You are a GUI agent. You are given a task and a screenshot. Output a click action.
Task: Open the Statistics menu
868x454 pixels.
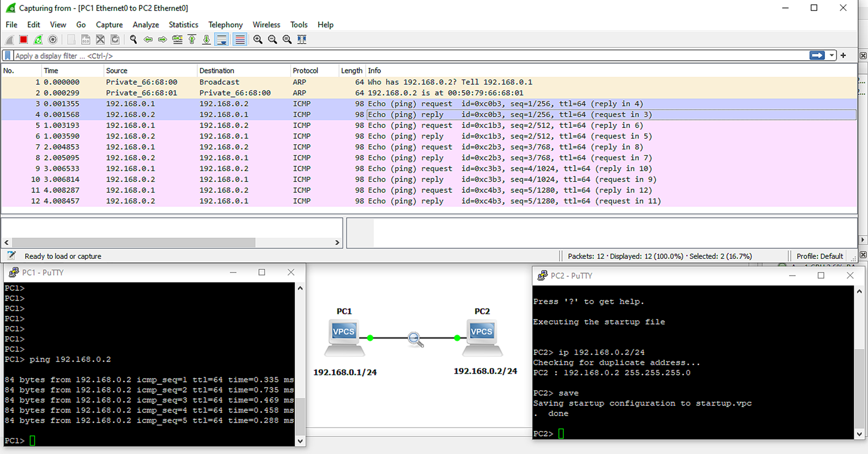coord(183,25)
